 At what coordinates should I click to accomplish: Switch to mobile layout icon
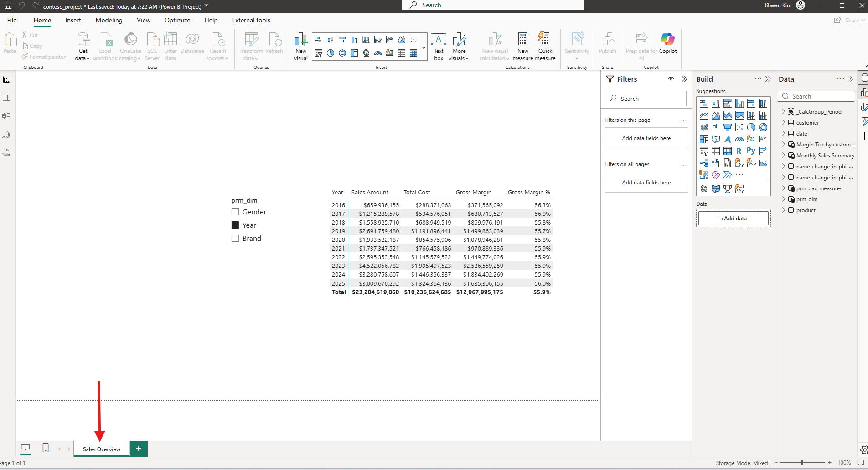click(46, 448)
